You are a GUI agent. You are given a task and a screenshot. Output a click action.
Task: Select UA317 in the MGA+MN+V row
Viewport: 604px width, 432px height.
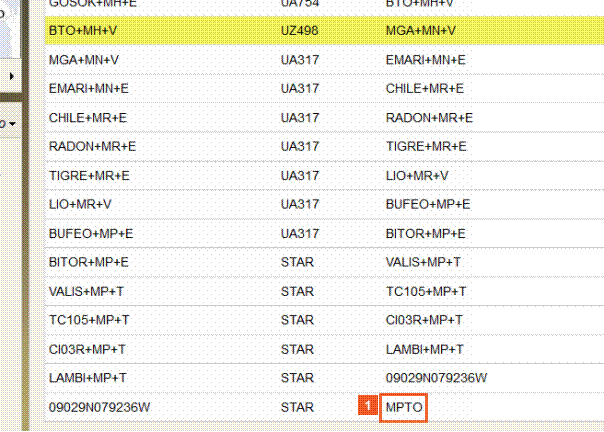tap(300, 60)
